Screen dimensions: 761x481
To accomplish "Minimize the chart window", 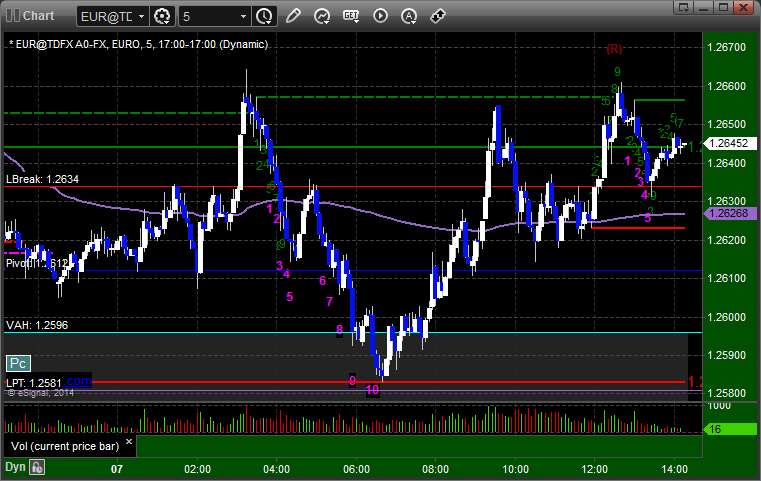I will tap(704, 7).
